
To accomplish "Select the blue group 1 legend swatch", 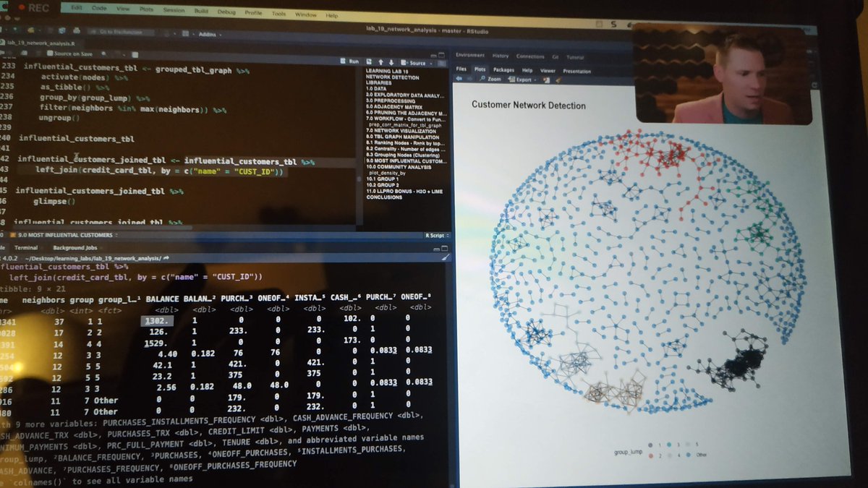I will point(650,445).
